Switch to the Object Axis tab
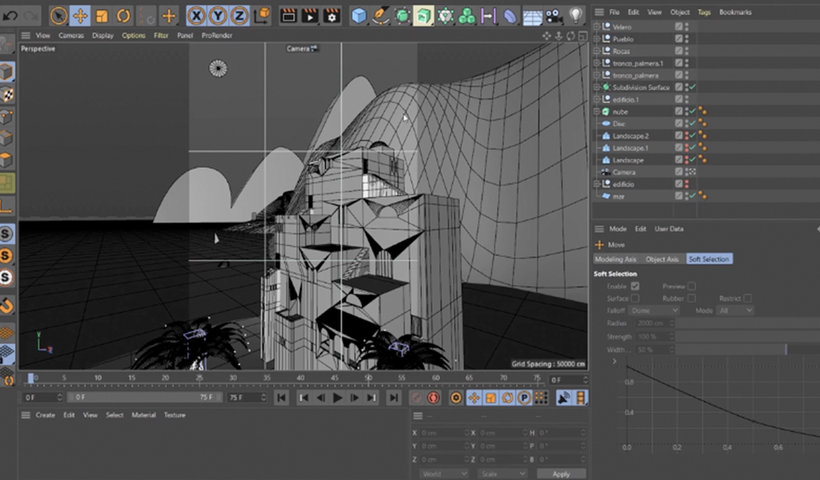Screen dimensions: 820x480 tap(662, 259)
